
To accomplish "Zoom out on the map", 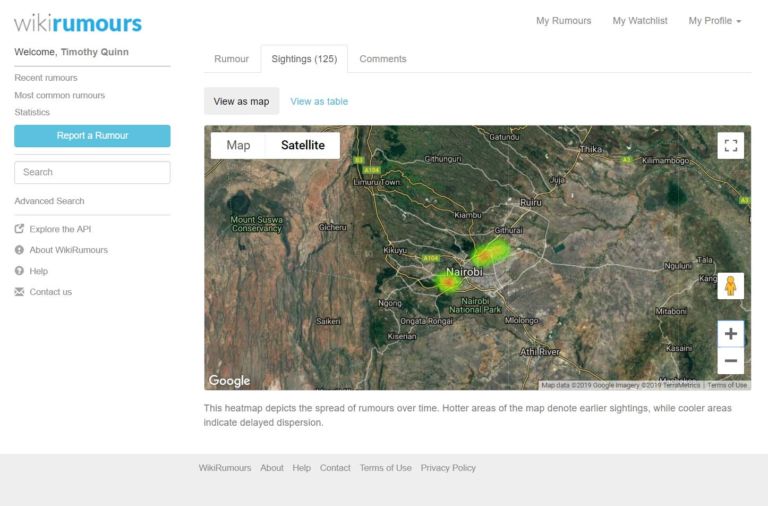I will (730, 361).
